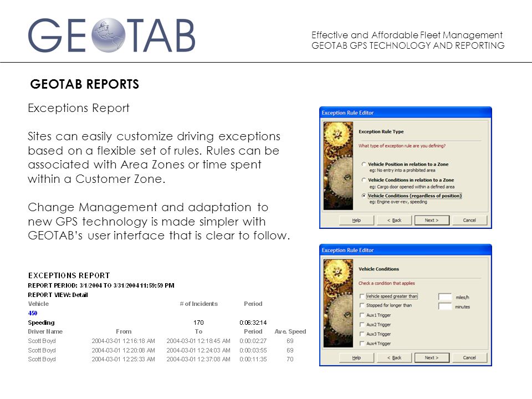Click the 'To' column header
532x399 pixels.
pyautogui.click(x=198, y=331)
